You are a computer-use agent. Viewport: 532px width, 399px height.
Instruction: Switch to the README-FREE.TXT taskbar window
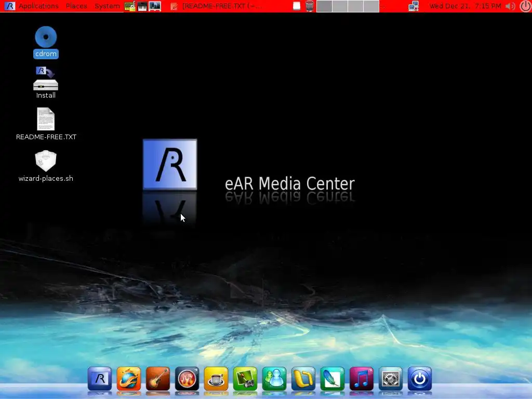pyautogui.click(x=217, y=6)
